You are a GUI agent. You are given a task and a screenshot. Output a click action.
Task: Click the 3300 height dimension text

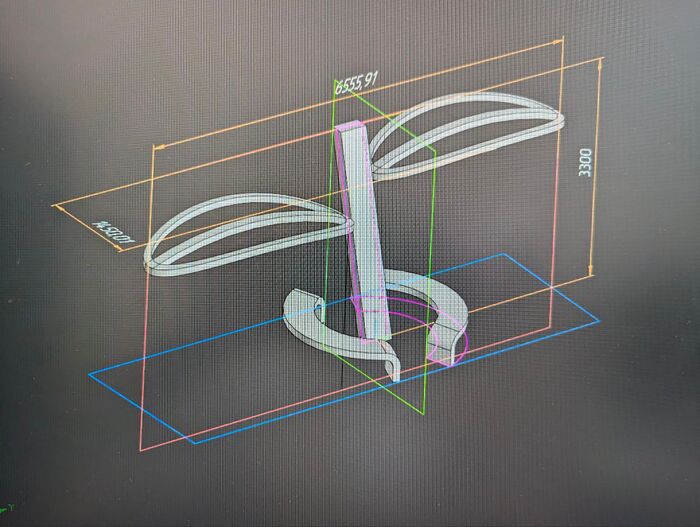(x=585, y=163)
